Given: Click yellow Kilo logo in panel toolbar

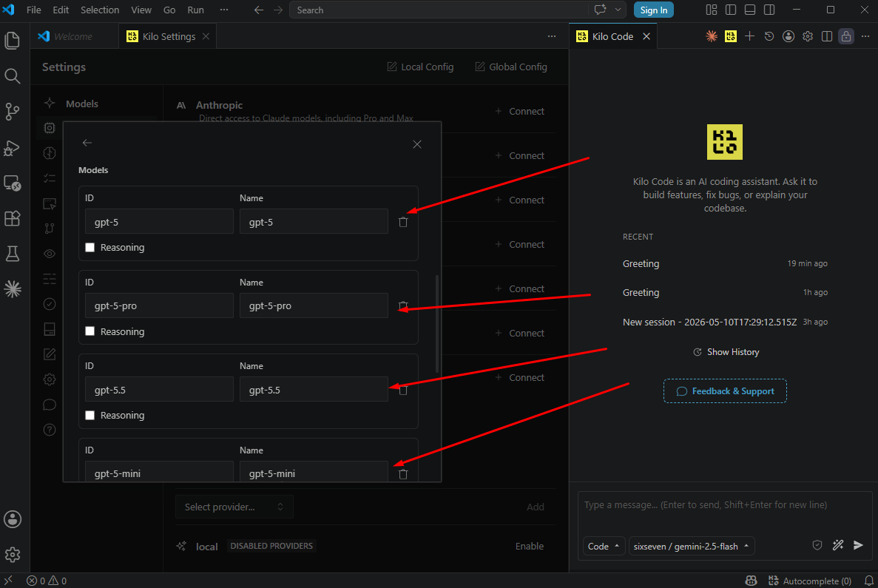Looking at the screenshot, I should [x=731, y=36].
